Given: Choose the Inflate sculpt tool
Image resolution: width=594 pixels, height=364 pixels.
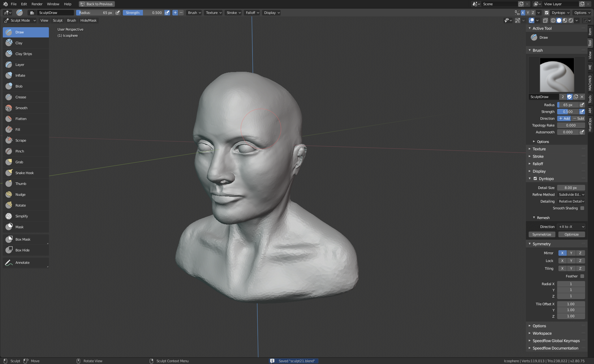Looking at the screenshot, I should [20, 75].
